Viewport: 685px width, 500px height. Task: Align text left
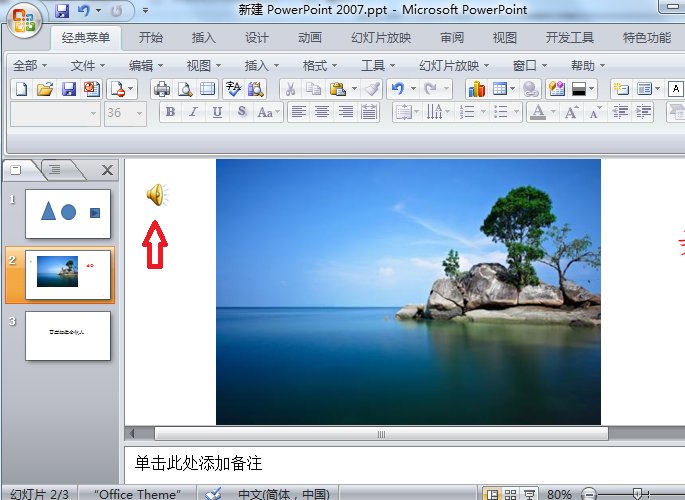tap(298, 112)
